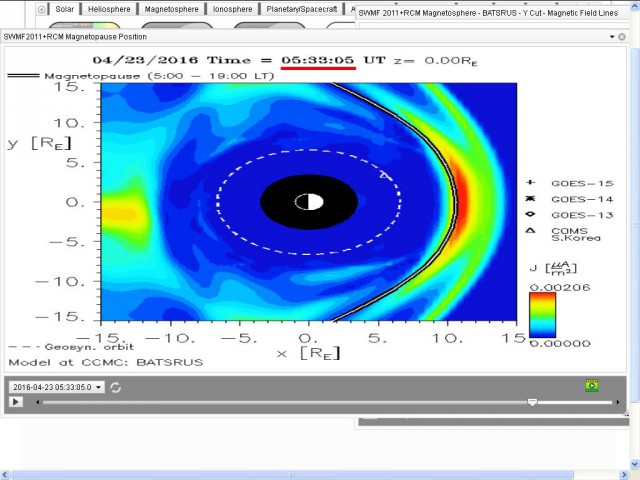Viewport: 640px width, 480px height.
Task: Select the Magnetosphere tab
Action: point(171,9)
